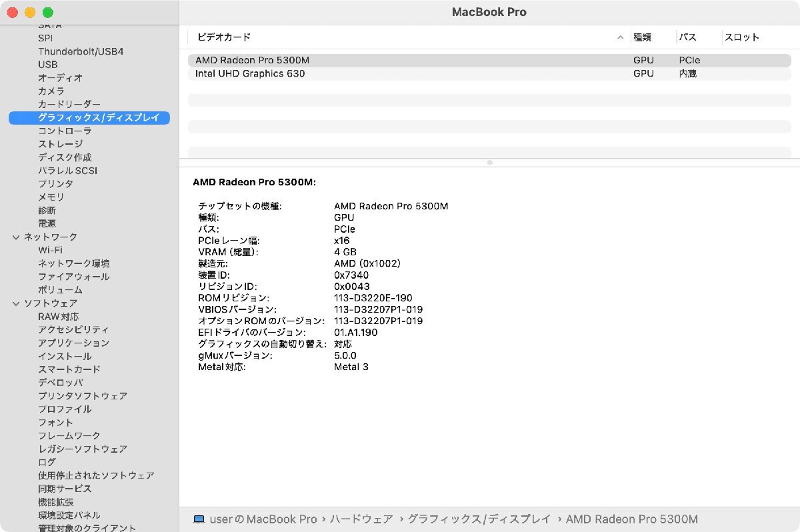Open SPI in sidebar

click(x=45, y=38)
